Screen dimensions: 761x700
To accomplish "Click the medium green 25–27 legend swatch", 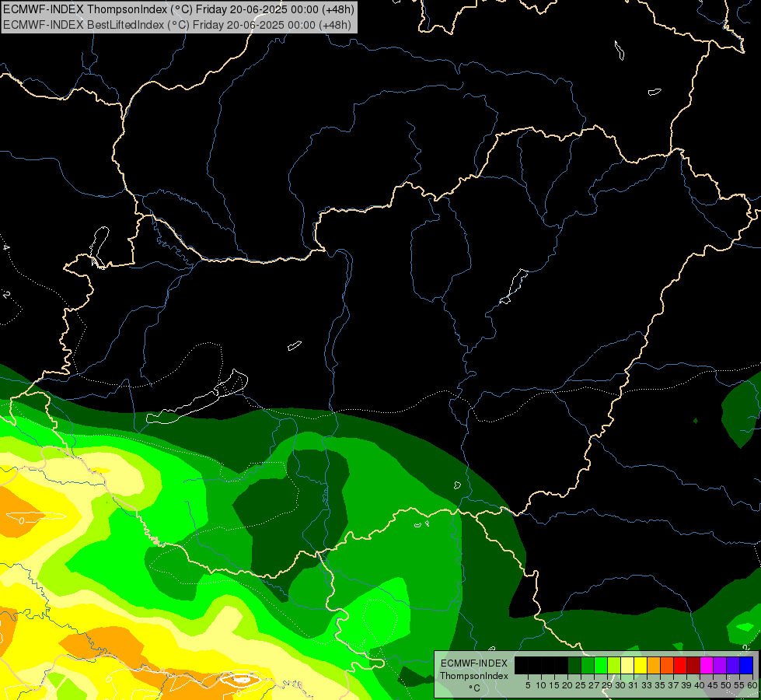I will (587, 665).
